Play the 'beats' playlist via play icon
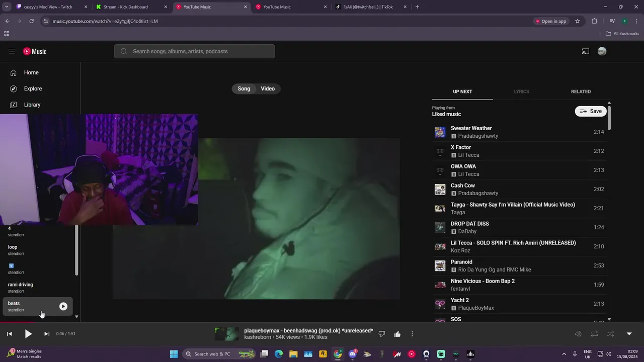Image resolution: width=644 pixels, height=362 pixels. coord(63,306)
